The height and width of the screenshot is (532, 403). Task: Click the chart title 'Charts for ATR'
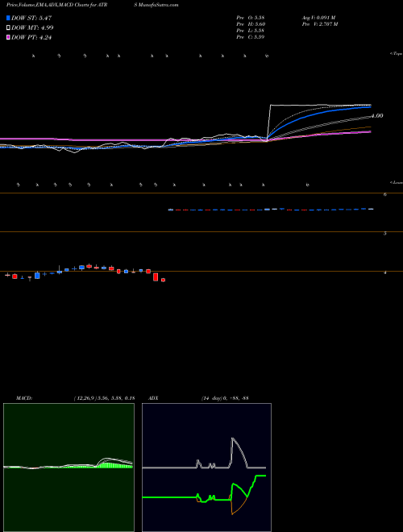91,5
